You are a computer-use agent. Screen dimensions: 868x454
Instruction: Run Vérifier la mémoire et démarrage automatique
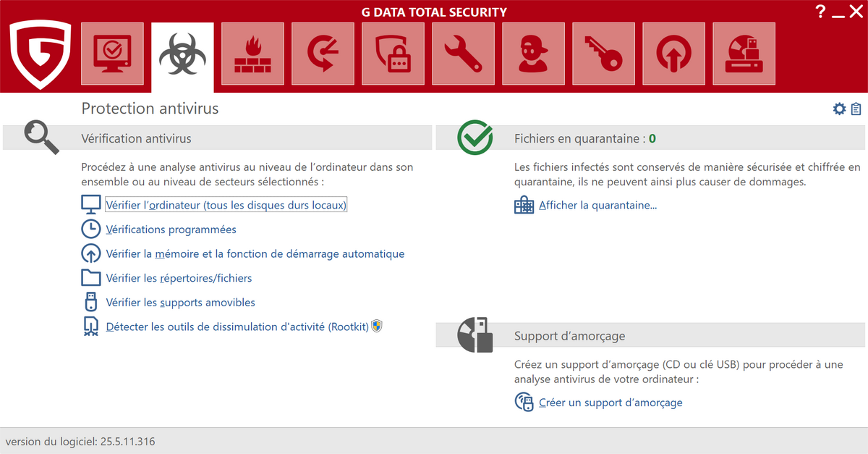(x=255, y=253)
